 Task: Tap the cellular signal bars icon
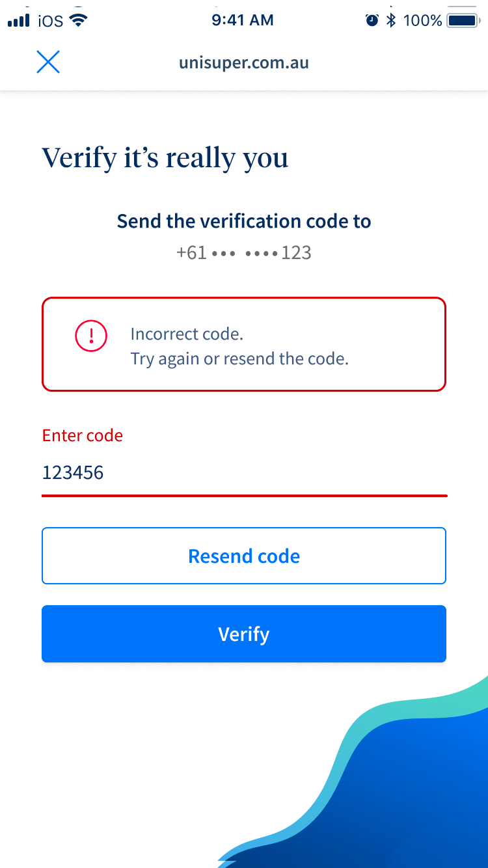(19, 21)
